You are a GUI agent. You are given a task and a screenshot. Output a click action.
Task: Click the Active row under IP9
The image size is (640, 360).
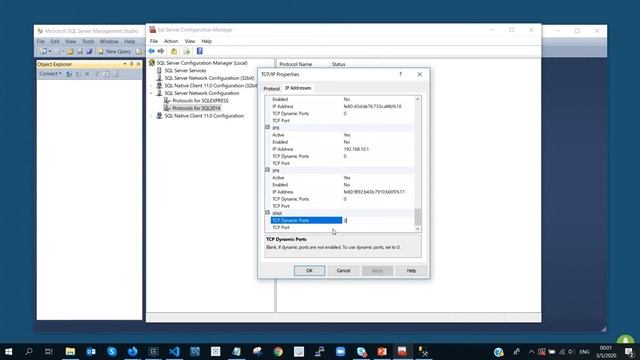point(342,178)
